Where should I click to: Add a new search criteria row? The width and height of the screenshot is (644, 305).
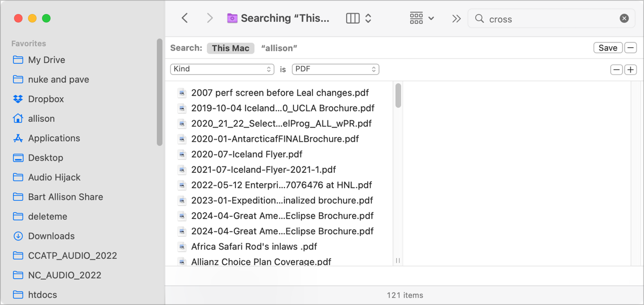point(631,70)
